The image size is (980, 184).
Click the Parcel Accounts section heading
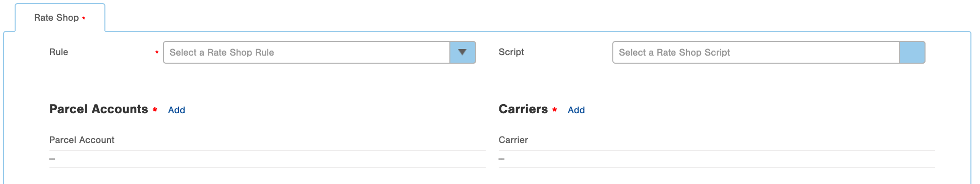coord(99,109)
